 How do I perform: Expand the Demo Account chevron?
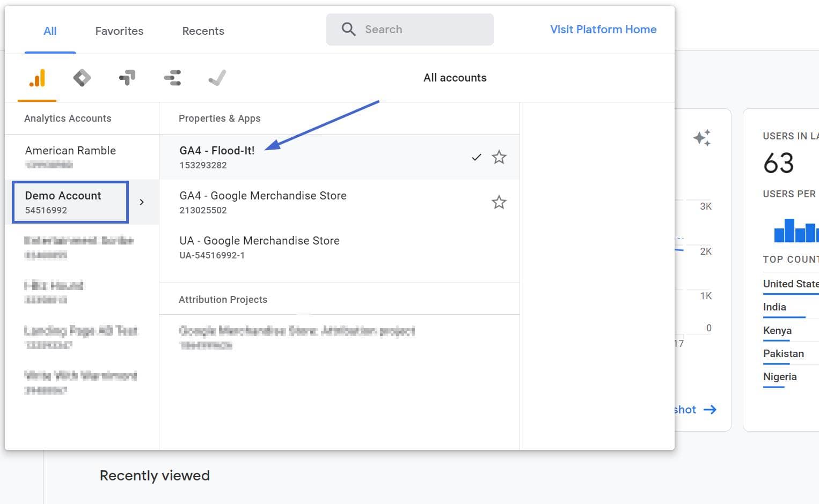click(142, 202)
